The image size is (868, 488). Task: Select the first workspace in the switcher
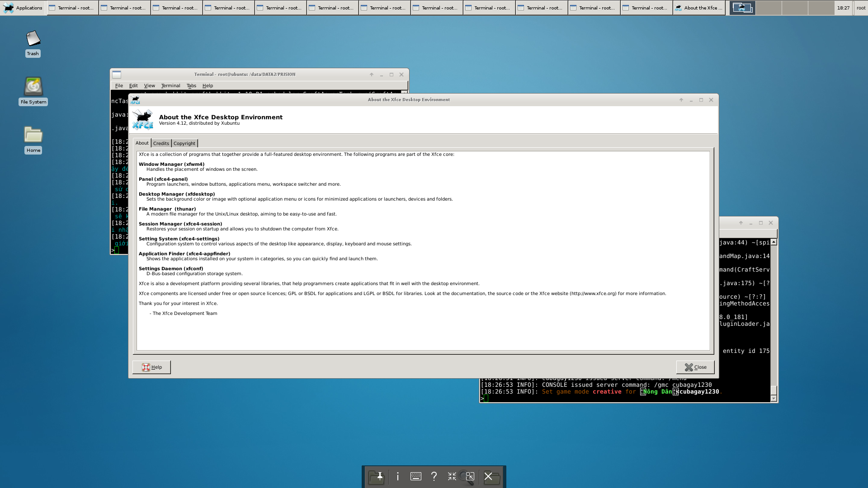(x=742, y=8)
